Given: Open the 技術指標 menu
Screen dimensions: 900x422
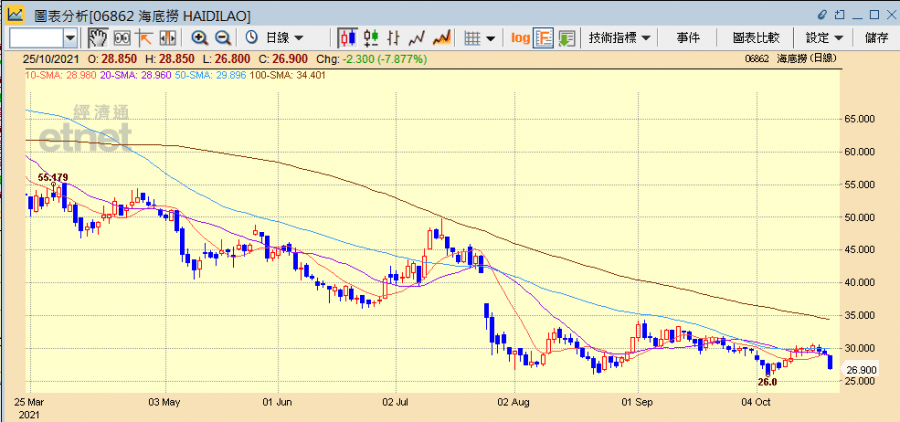Looking at the screenshot, I should 619,38.
